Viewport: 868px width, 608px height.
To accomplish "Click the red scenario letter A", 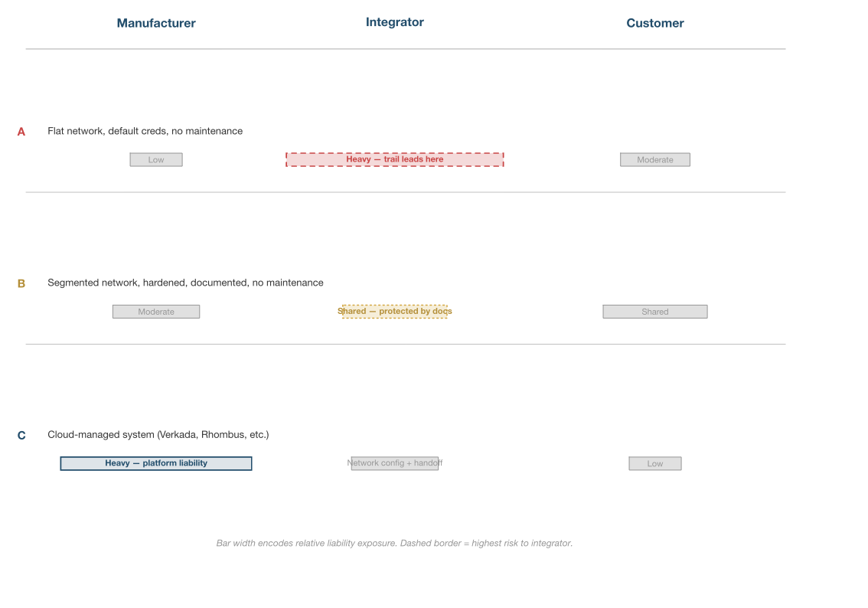I will coord(21,132).
